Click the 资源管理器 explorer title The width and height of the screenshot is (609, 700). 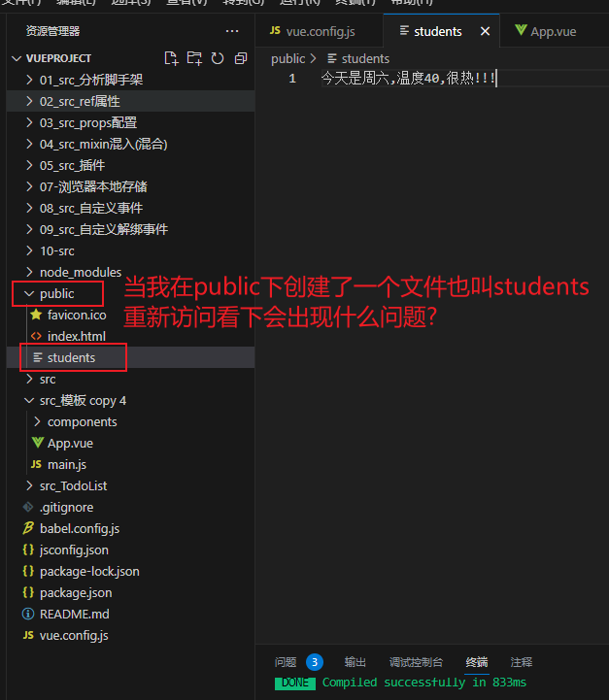[52, 31]
